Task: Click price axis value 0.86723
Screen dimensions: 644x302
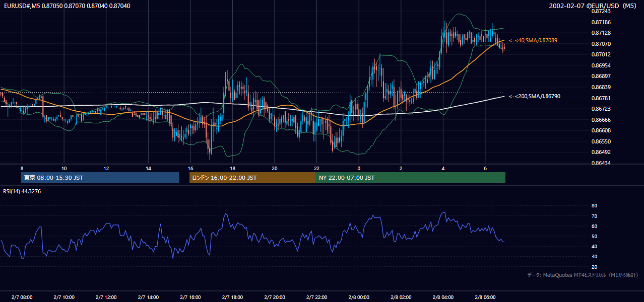Action: pyautogui.click(x=601, y=109)
